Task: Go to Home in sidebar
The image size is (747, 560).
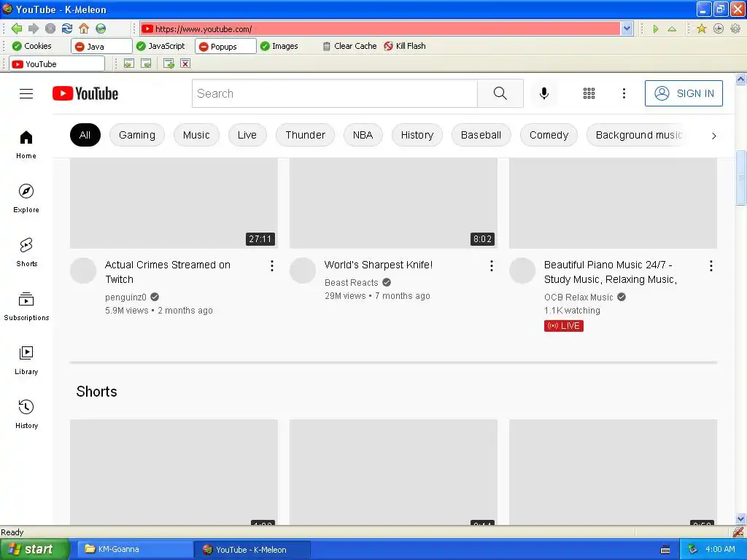Action: pyautogui.click(x=26, y=145)
